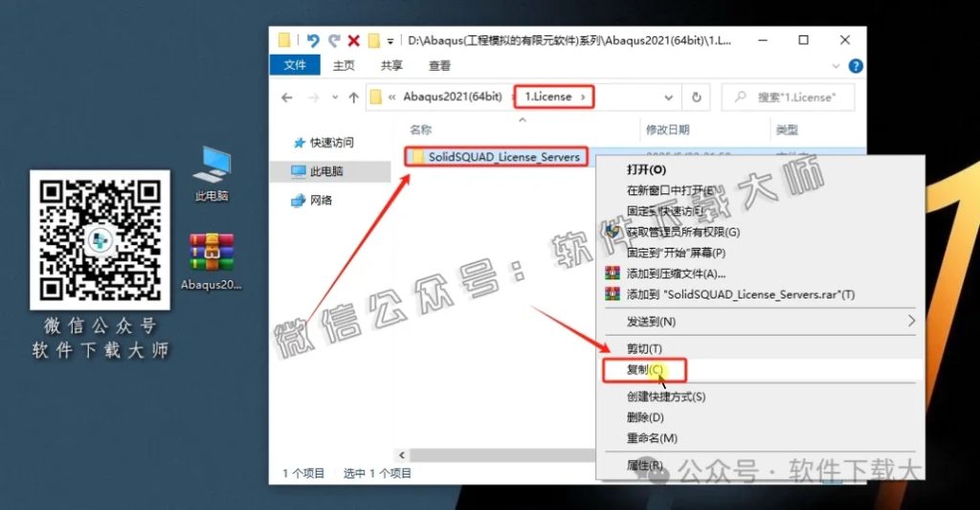Screen dimensions: 980x510
Task: Go forward with the right arrow
Action: (314, 97)
